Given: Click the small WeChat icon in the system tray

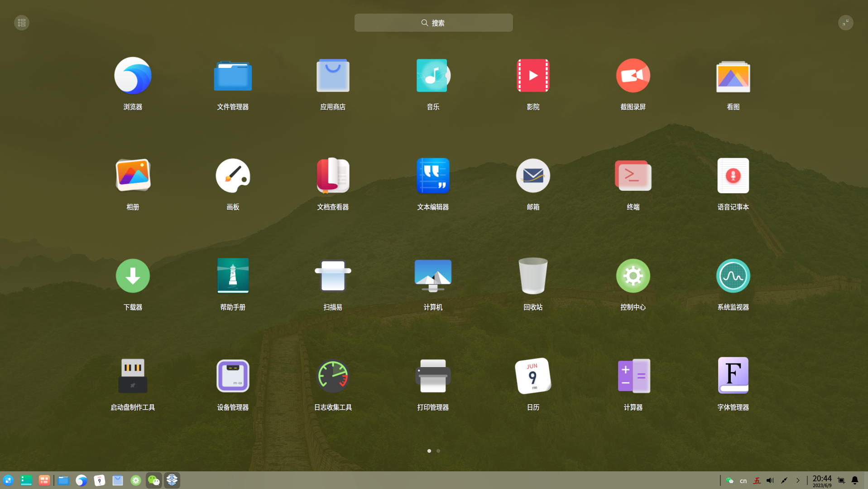Looking at the screenshot, I should [x=729, y=480].
